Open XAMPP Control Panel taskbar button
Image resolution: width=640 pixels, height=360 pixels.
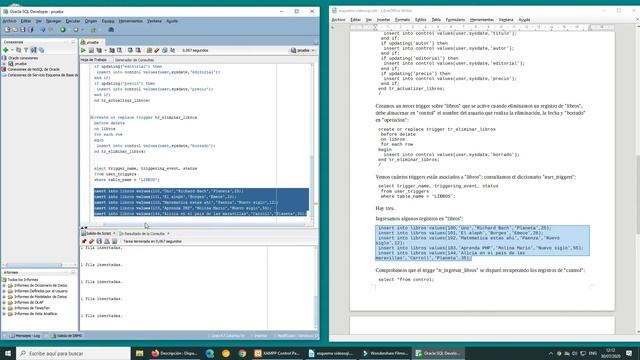pyautogui.click(x=277, y=353)
